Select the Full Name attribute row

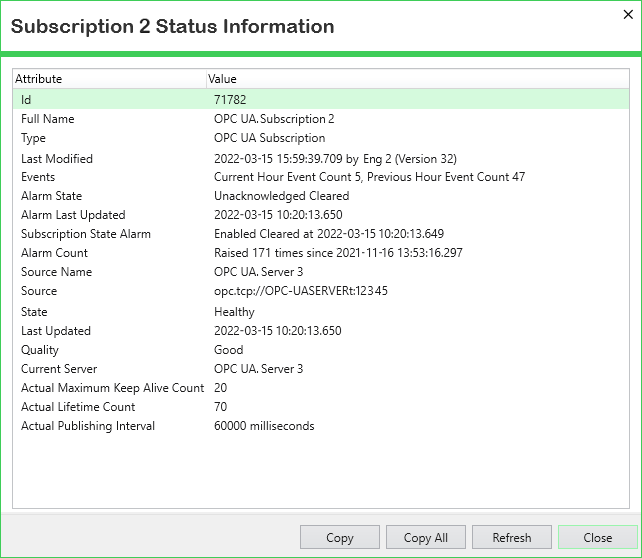(48, 119)
